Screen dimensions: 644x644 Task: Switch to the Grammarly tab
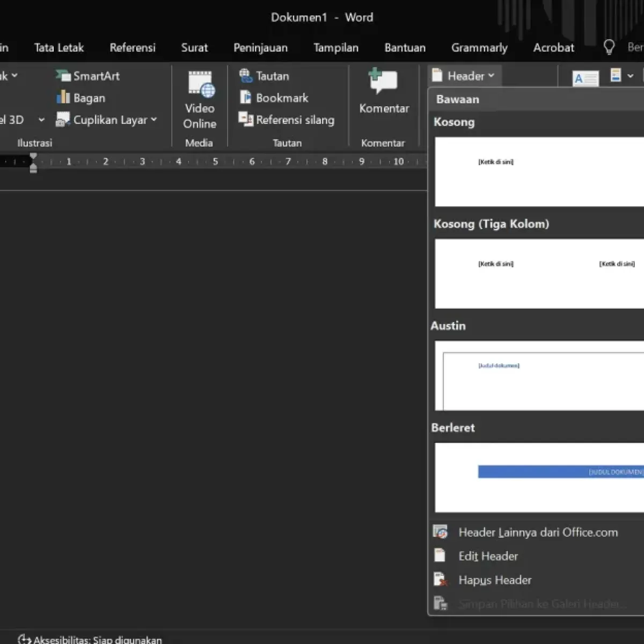pos(479,47)
